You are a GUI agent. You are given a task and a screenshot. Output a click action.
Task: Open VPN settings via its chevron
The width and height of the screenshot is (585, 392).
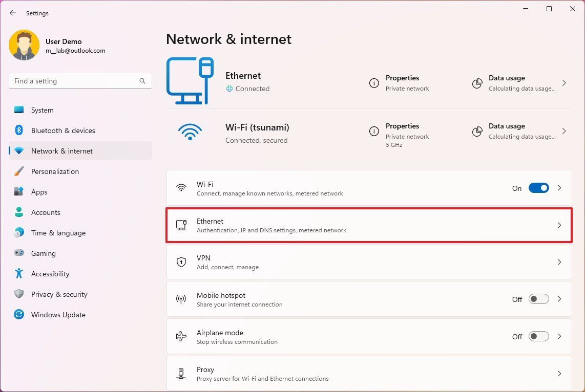pos(559,262)
